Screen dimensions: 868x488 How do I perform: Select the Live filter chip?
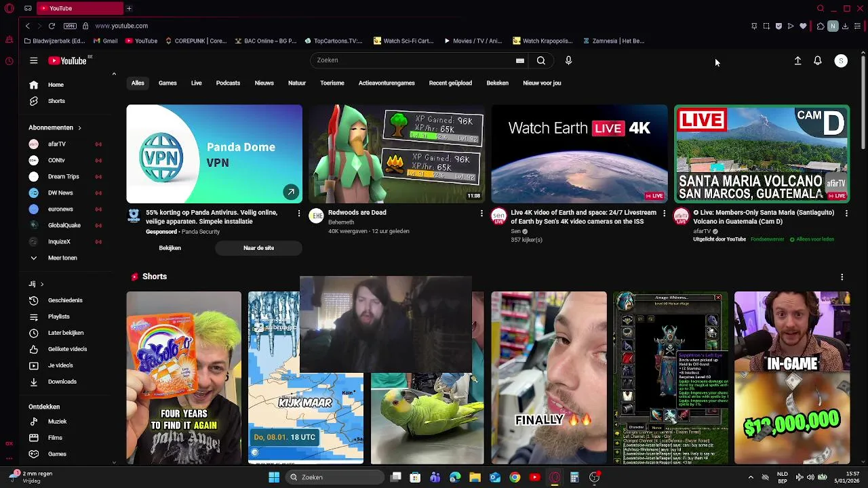tap(197, 83)
